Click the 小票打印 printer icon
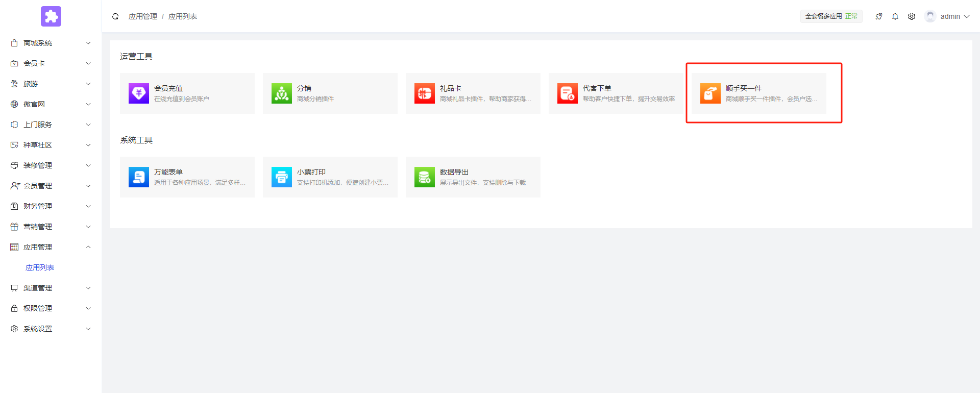The width and height of the screenshot is (980, 393). pyautogui.click(x=282, y=177)
